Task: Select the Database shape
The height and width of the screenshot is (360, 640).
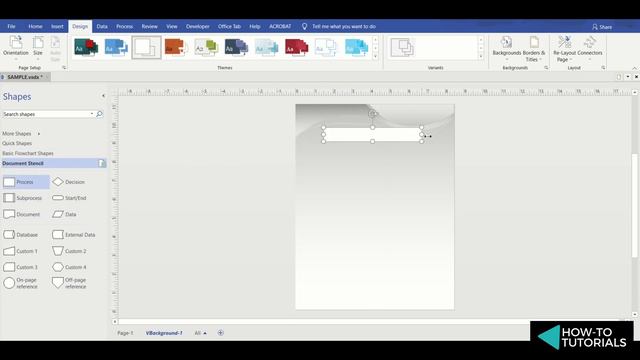Action: 21,235
